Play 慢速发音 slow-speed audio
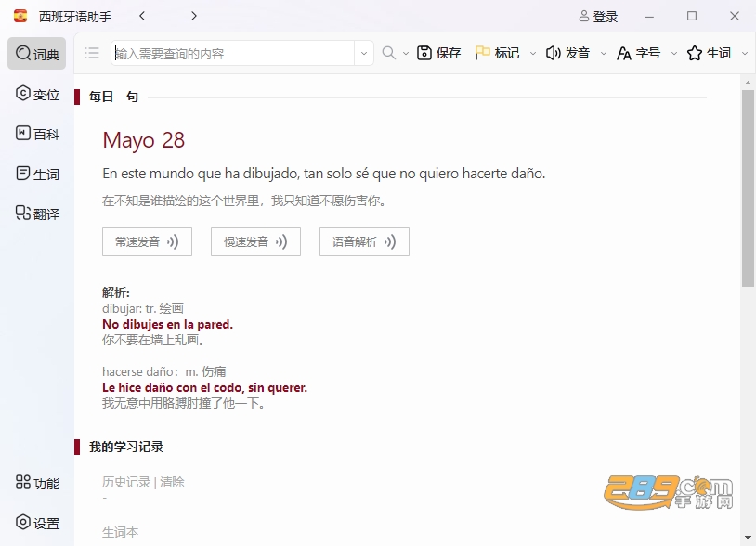 (255, 241)
